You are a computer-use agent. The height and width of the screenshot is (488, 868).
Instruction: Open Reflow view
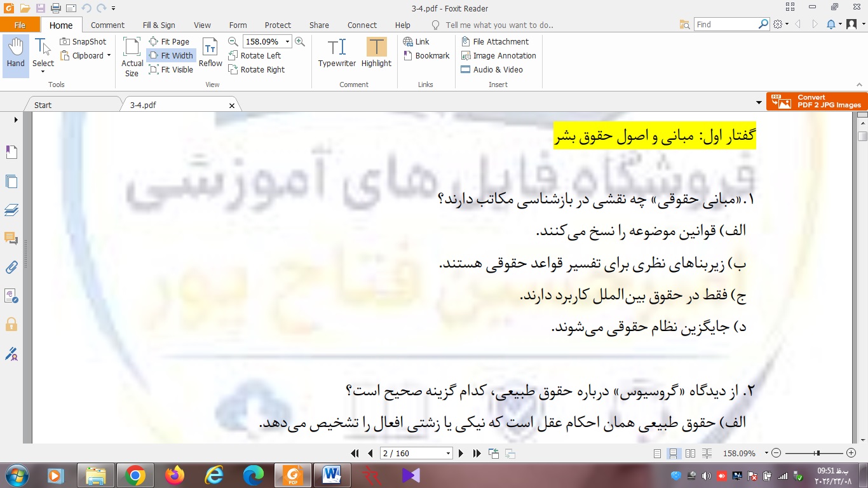click(210, 53)
